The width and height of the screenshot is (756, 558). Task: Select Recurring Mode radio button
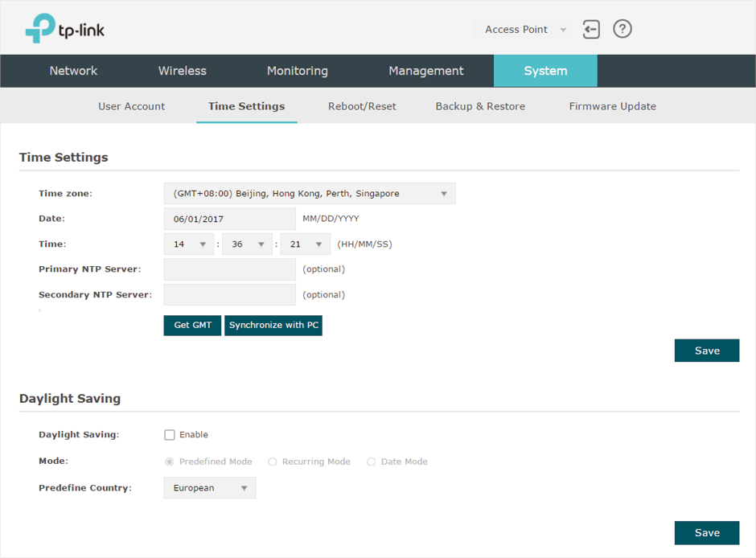tap(273, 462)
